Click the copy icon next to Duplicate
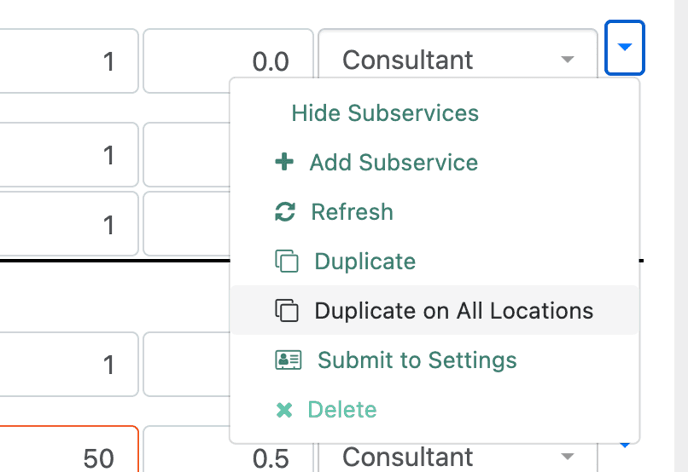688x472 pixels. click(x=287, y=261)
